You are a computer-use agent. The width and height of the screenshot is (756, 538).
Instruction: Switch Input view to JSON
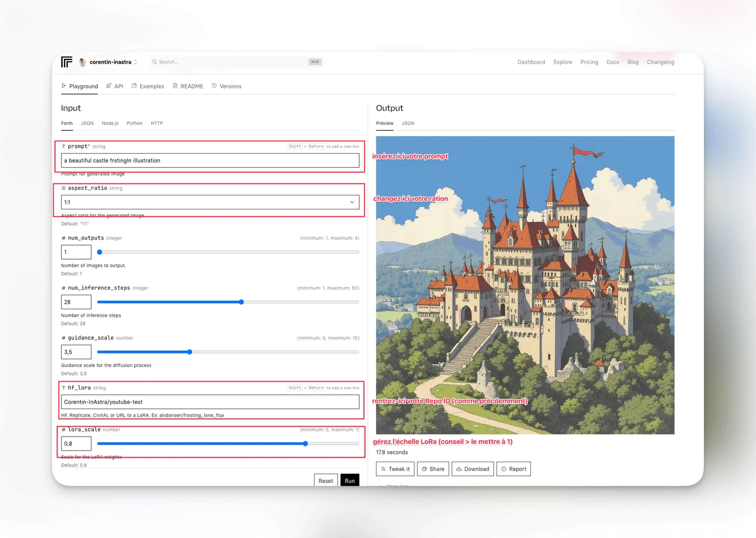(x=87, y=124)
